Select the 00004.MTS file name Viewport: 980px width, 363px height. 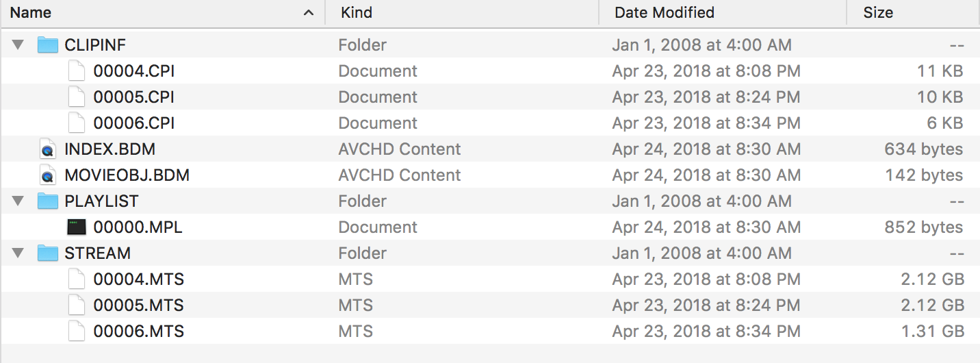tap(139, 279)
